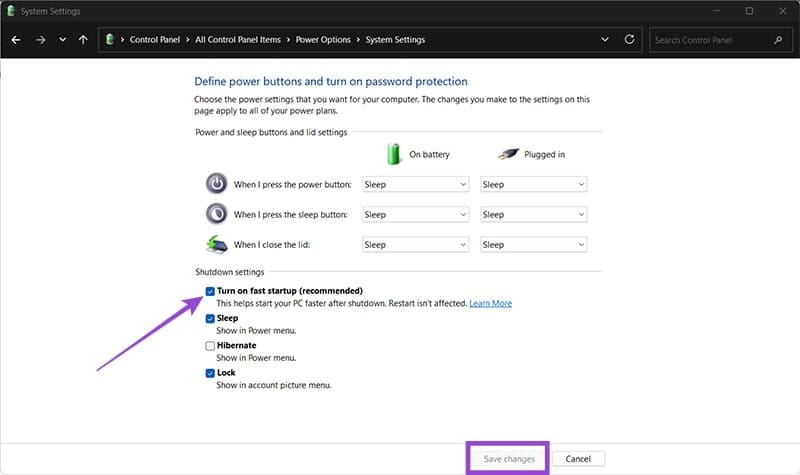Click the search magnifier icon
Image resolution: width=800 pixels, height=475 pixels.
click(x=778, y=40)
